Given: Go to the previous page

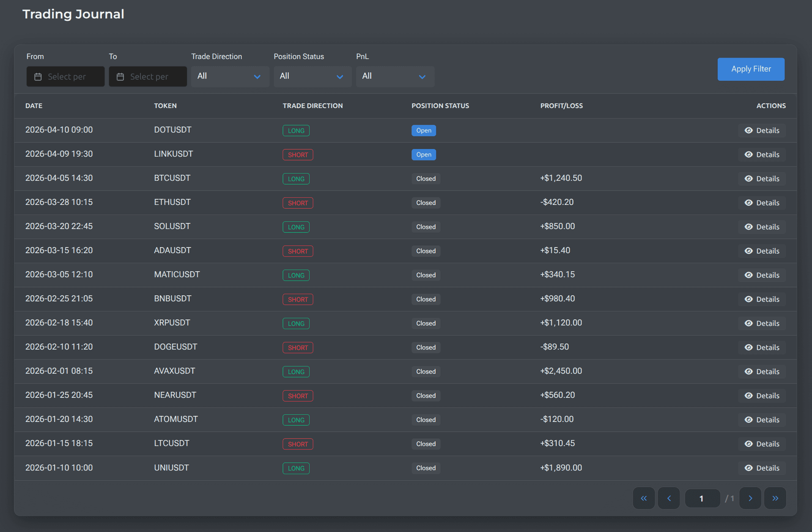Looking at the screenshot, I should coord(669,498).
